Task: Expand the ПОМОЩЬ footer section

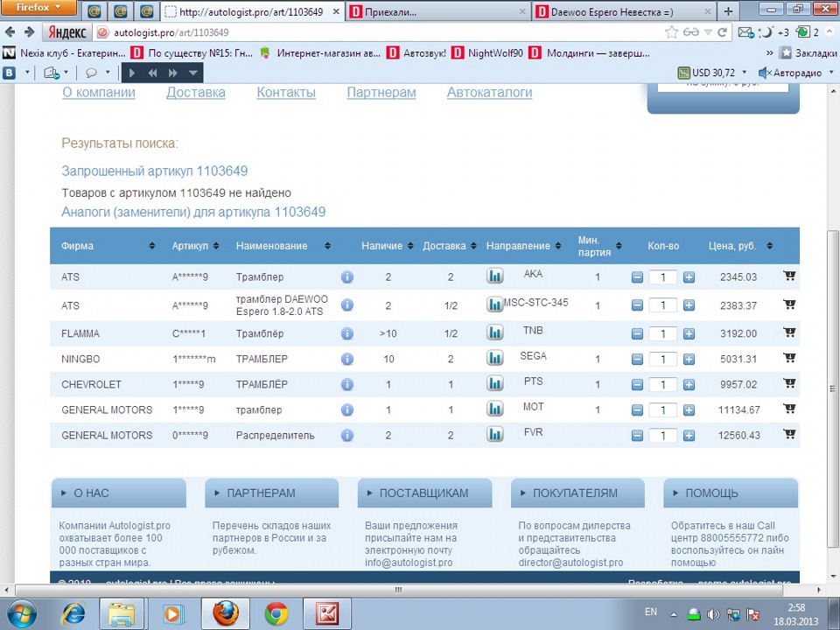Action: (x=731, y=493)
